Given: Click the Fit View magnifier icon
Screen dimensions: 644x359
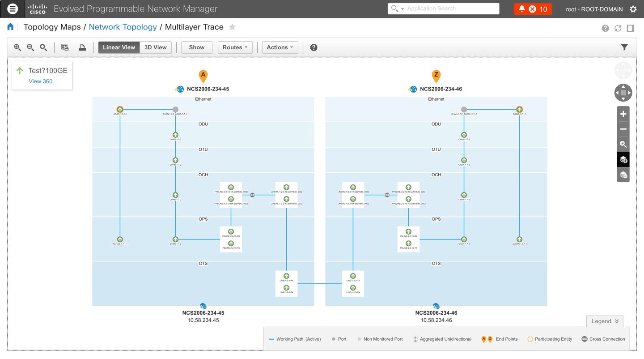Looking at the screenshot, I should (x=42, y=47).
